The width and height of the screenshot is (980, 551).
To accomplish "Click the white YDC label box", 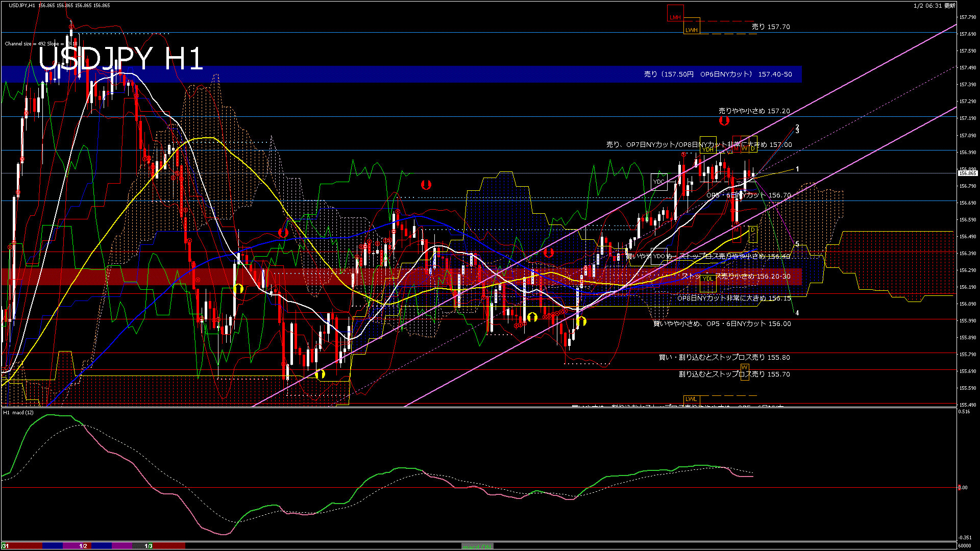I will point(659,182).
